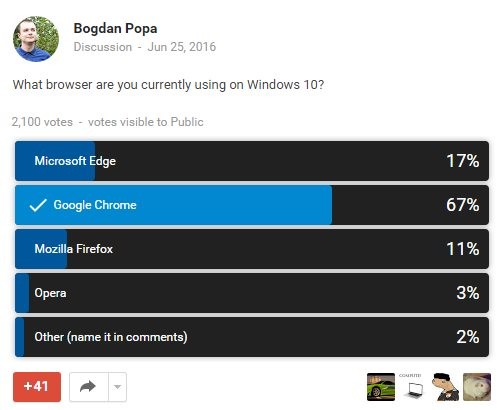Click the 67% result for Chrome
The image size is (502, 410).
click(463, 205)
